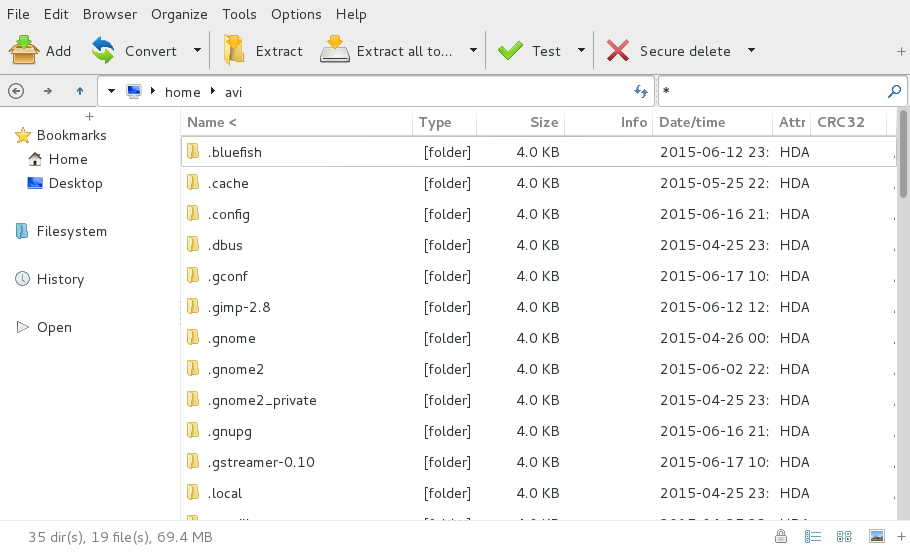The width and height of the screenshot is (910, 552).
Task: Expand the Extract all to dropdown arrow
Action: pyautogui.click(x=473, y=50)
